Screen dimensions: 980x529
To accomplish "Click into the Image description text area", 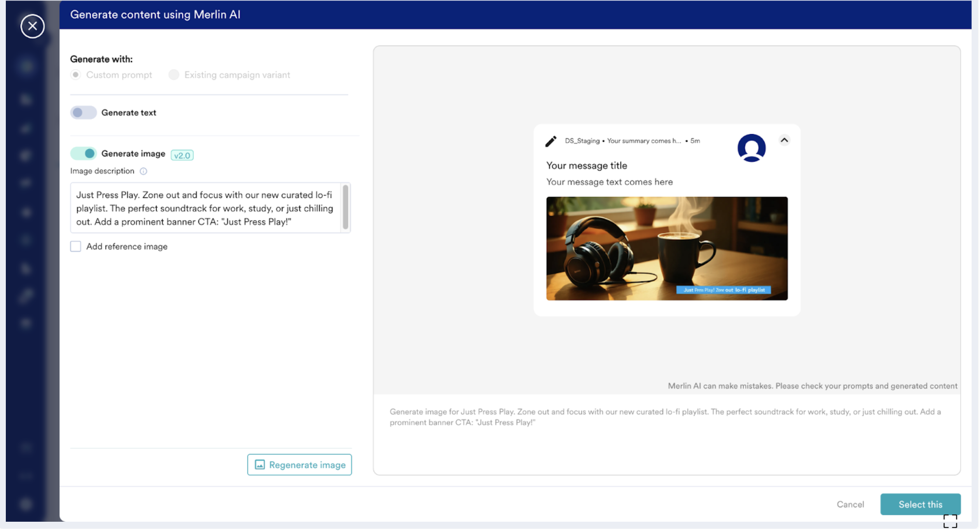I will pos(204,208).
